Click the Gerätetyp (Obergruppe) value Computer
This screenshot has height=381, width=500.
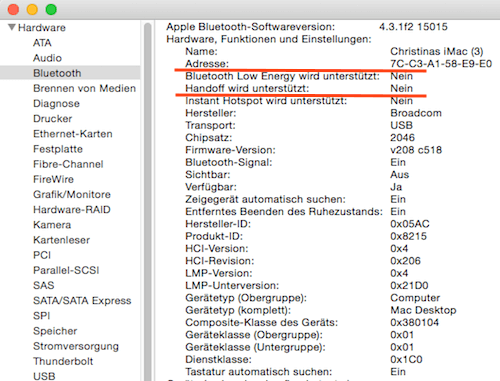415,298
